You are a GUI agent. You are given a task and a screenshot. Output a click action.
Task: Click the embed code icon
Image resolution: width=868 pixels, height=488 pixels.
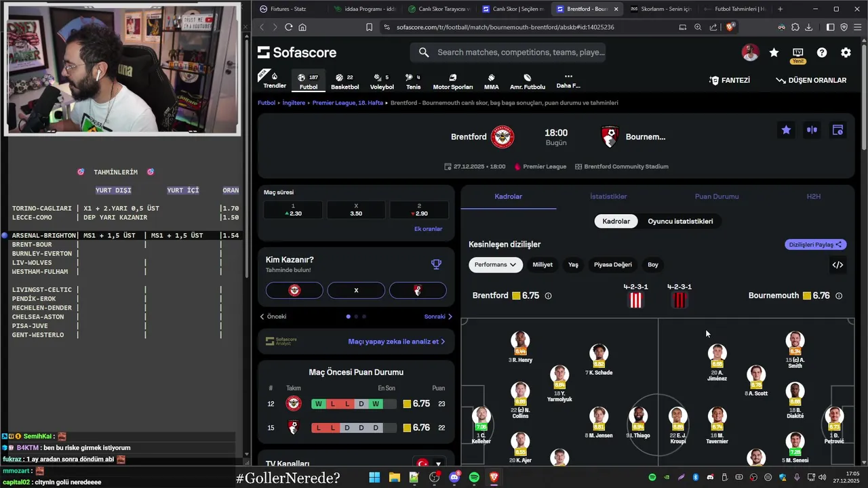pyautogui.click(x=837, y=265)
